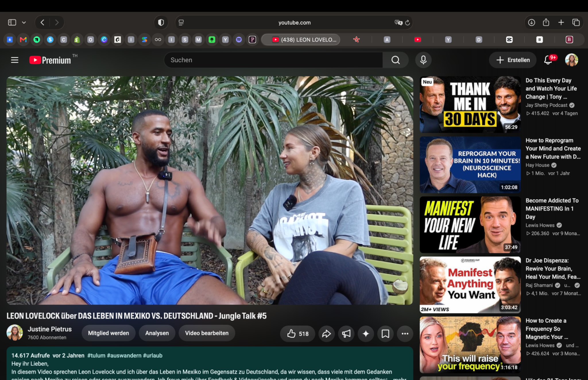Click Video bearbeiten button

(207, 333)
